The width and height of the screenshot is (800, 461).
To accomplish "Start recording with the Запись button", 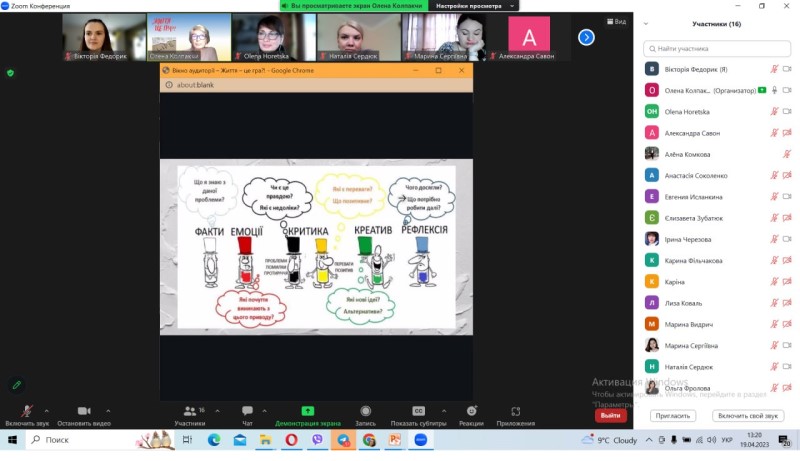I will 365,412.
